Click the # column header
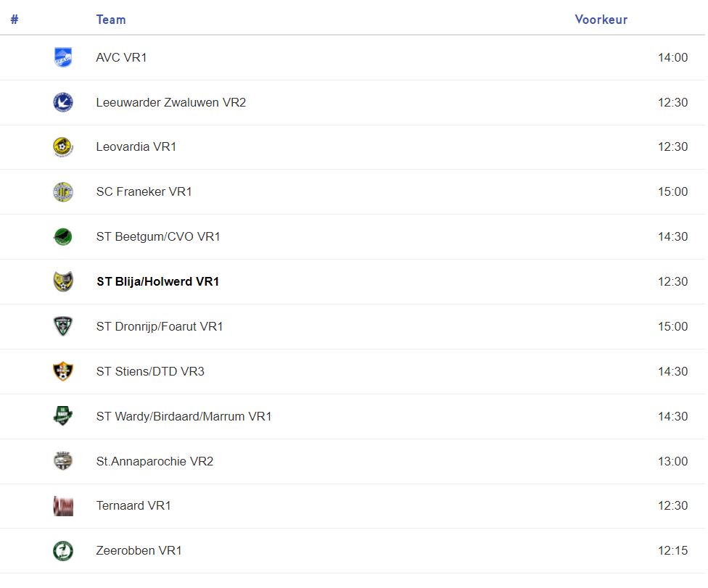Screen dimensions: 708x588 [x=15, y=20]
